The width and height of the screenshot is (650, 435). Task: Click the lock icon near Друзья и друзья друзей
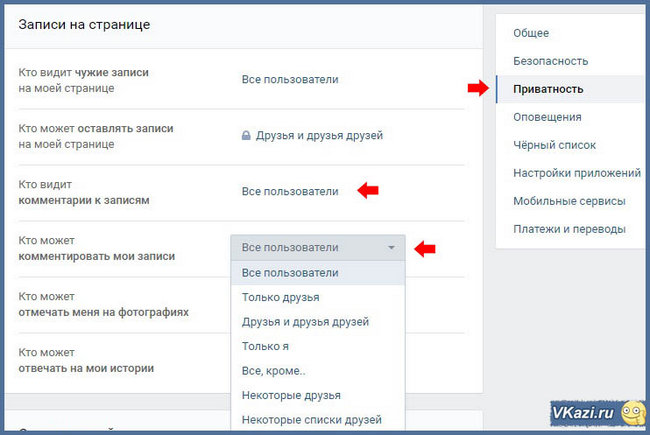246,135
